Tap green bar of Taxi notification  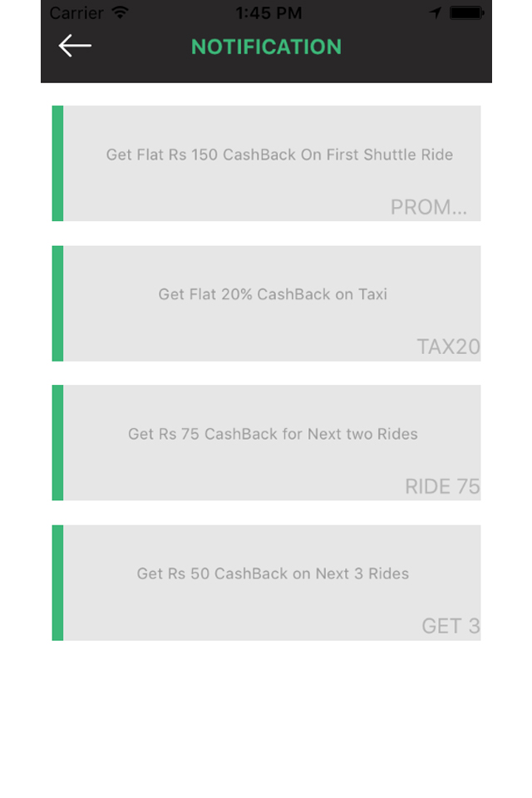(x=57, y=303)
